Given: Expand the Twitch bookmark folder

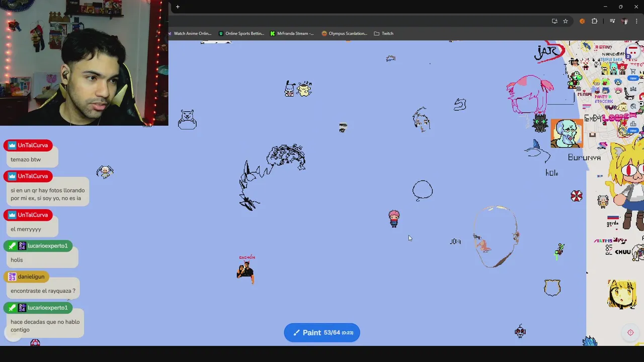Looking at the screenshot, I should pos(383,33).
